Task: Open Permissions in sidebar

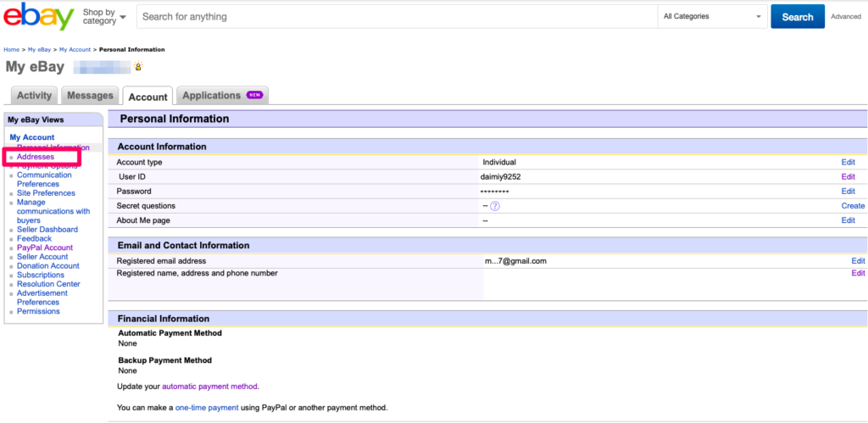Action: pyautogui.click(x=38, y=311)
